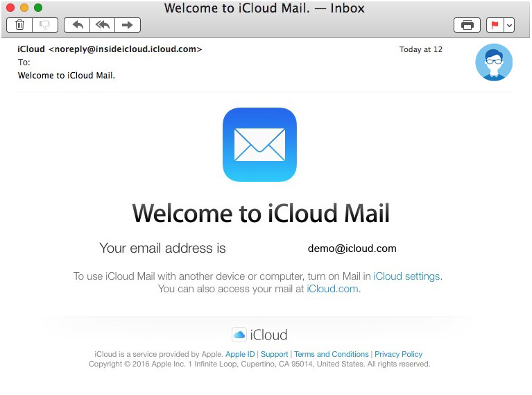Click the sender address noreply@insideicloud.icloud.com

pyautogui.click(x=125, y=49)
